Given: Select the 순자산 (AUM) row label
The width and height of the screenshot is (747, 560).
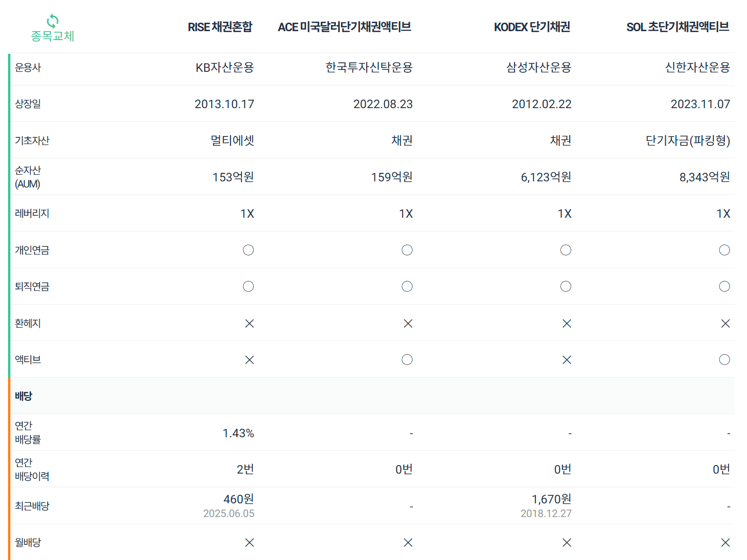Looking at the screenshot, I should pos(28,177).
